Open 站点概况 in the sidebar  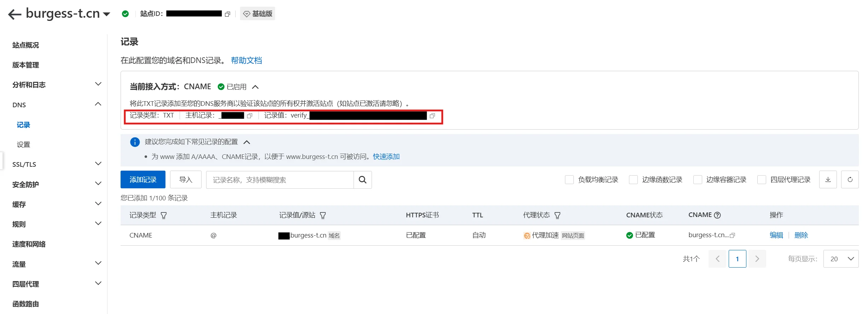coord(25,45)
